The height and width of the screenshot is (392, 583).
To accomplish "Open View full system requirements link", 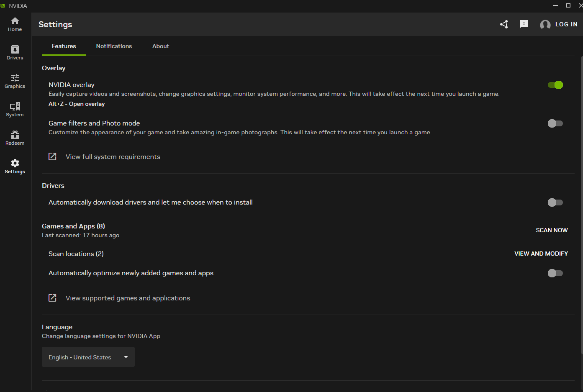I will pyautogui.click(x=113, y=156).
